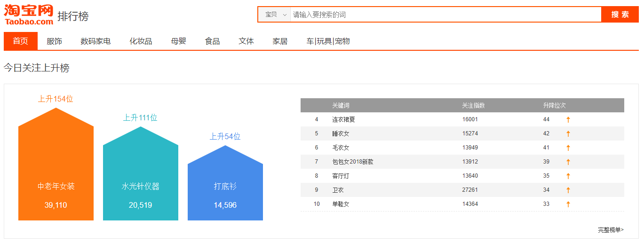Click the Taobao.com logo
Screen dimensions: 644x243
29,15
